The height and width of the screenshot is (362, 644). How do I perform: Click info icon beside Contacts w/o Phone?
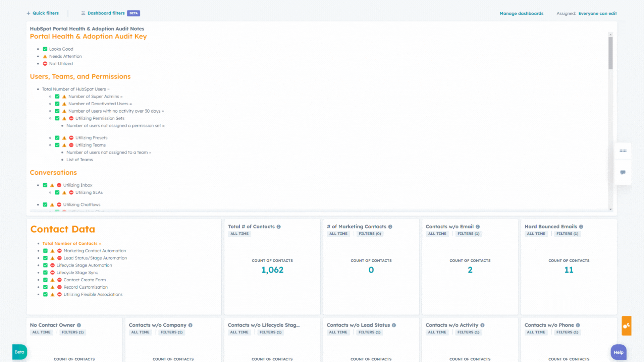click(578, 325)
